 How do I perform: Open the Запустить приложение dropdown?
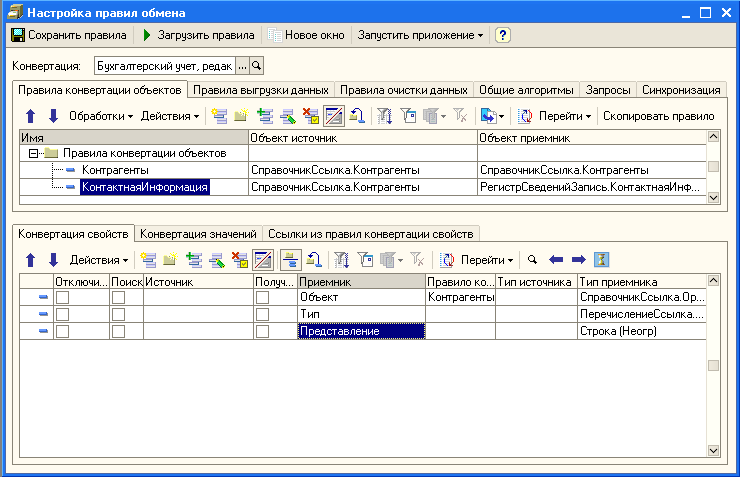pyautogui.click(x=420, y=35)
